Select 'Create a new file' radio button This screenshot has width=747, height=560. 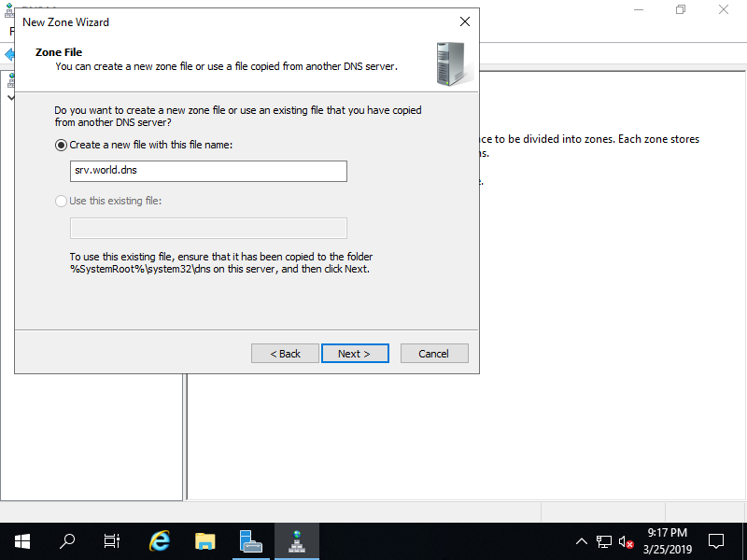(61, 145)
